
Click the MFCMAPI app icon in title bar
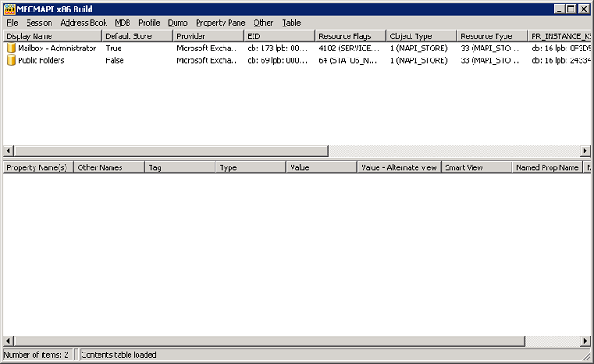tap(9, 8)
